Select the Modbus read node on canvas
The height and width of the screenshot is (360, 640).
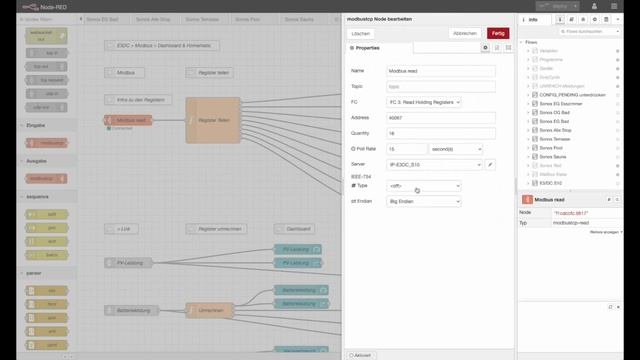pos(128,120)
